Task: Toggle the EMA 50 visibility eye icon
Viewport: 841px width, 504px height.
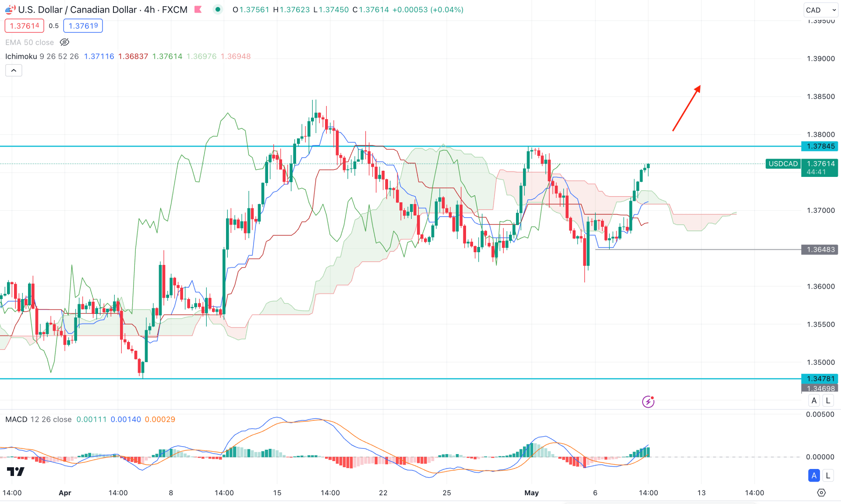Action: pos(64,42)
